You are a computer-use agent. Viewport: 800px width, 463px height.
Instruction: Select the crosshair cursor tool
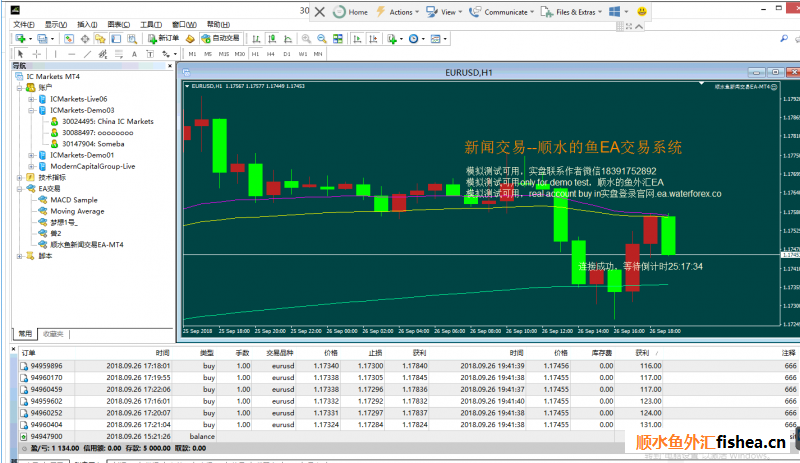click(x=37, y=53)
